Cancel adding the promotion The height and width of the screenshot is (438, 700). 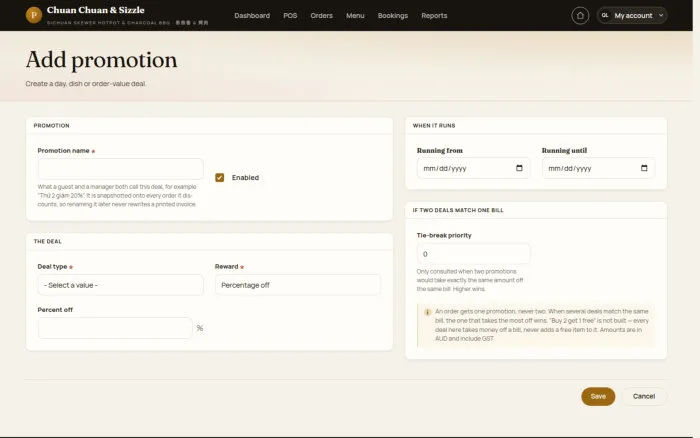[x=644, y=396]
